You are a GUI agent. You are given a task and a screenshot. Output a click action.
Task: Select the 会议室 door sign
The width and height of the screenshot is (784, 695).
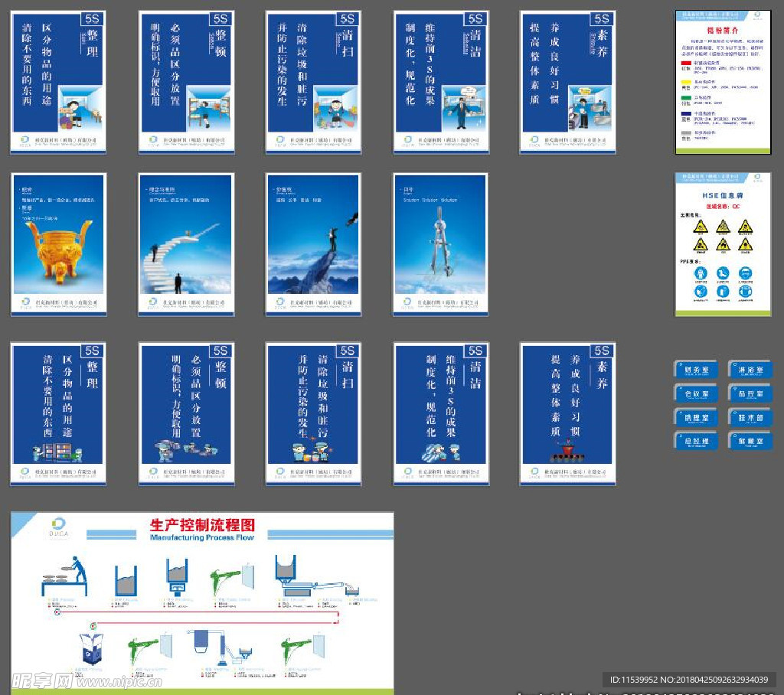(696, 393)
